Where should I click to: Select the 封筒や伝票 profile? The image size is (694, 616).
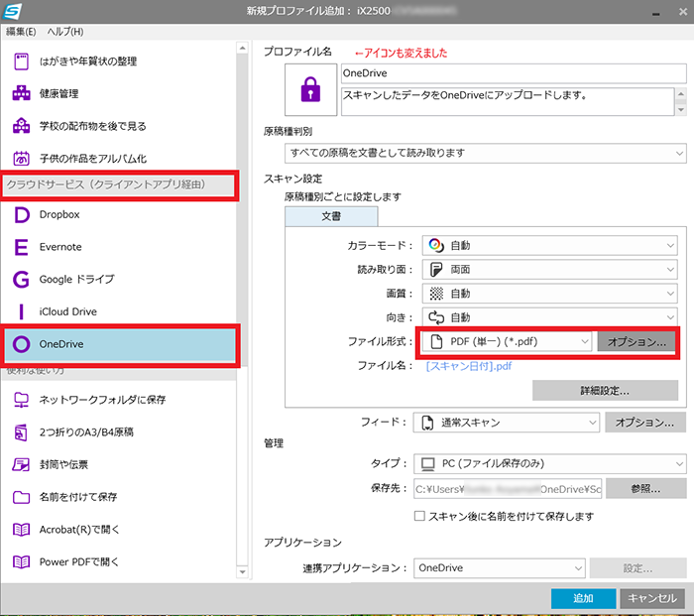pos(119,464)
